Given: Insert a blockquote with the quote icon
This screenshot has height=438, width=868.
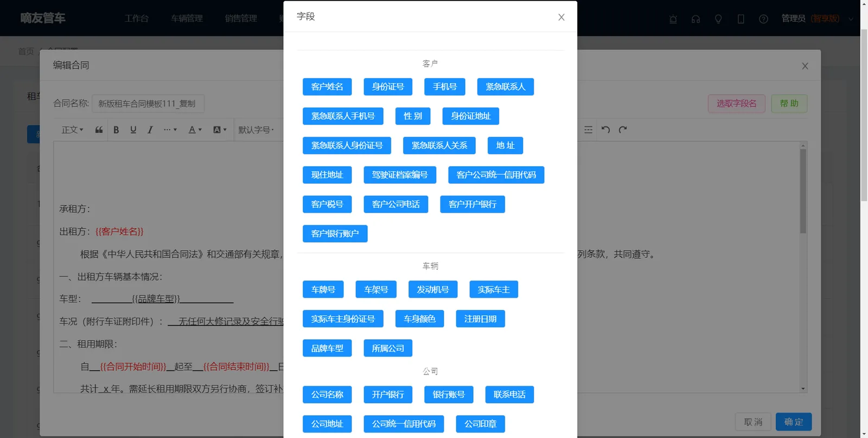Looking at the screenshot, I should (99, 130).
